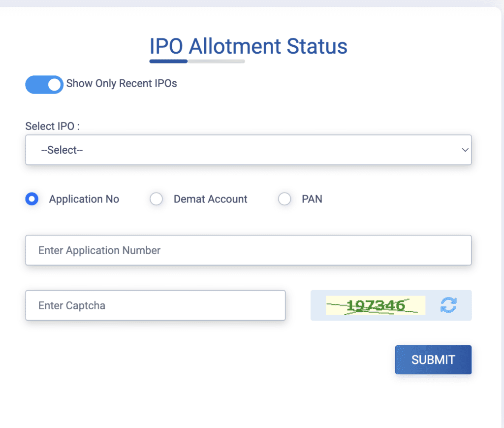Enable the Show Only Recent IPOs switch
Screen dimensions: 504x428
(x=44, y=84)
